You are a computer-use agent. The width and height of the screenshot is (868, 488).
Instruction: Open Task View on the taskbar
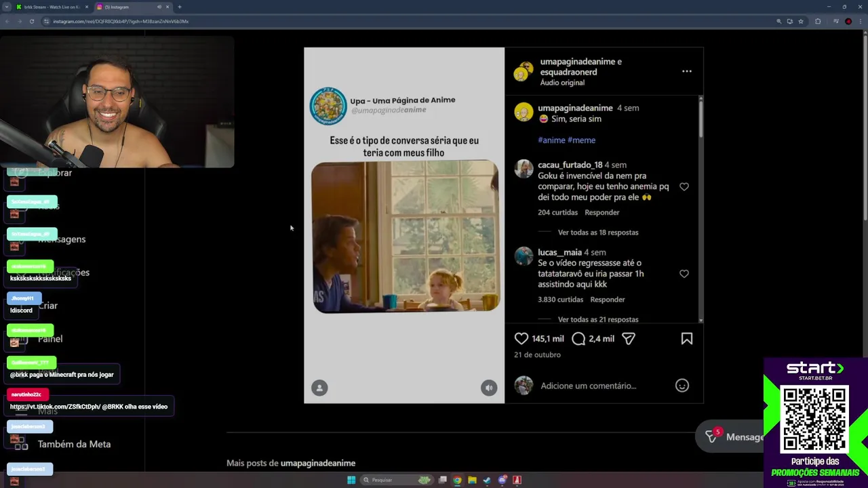tap(442, 480)
